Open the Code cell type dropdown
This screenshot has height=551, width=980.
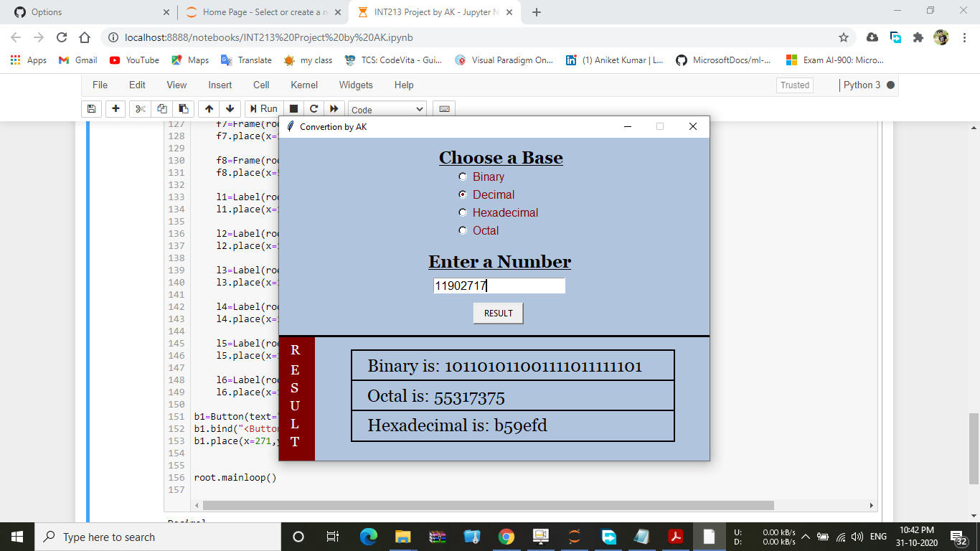(387, 110)
